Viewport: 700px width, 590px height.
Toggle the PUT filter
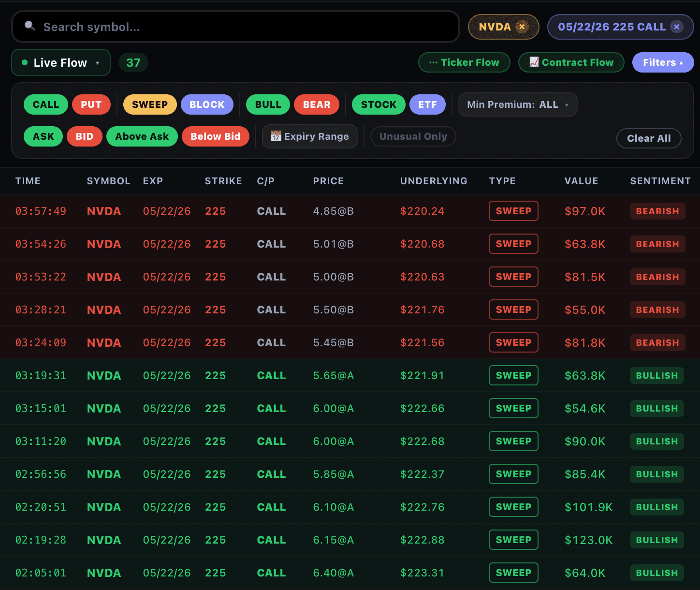(x=91, y=104)
